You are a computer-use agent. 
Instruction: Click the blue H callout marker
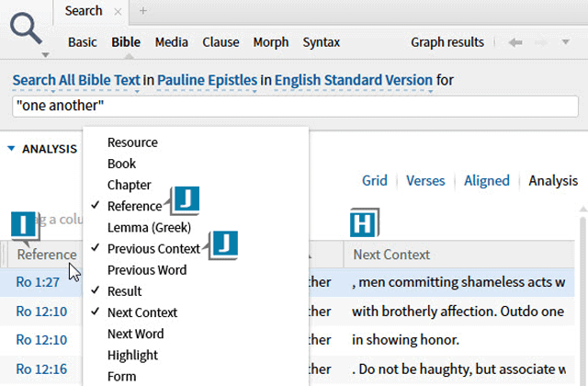coord(364,223)
